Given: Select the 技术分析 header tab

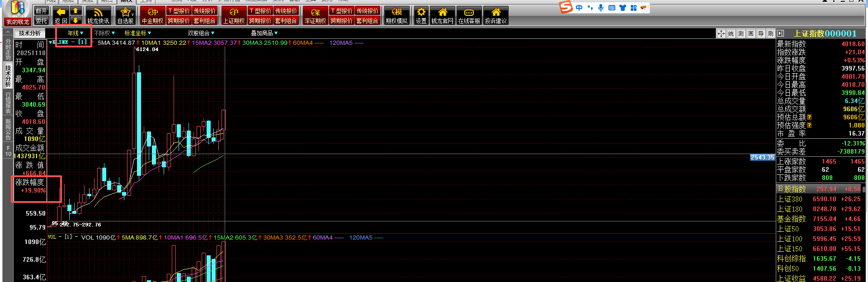Looking at the screenshot, I should coord(30,33).
